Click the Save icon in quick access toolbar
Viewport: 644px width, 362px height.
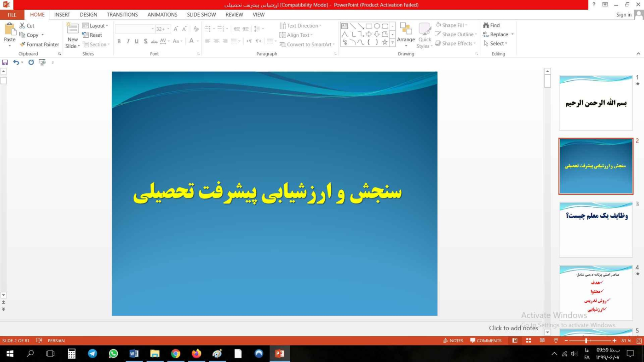coord(5,62)
